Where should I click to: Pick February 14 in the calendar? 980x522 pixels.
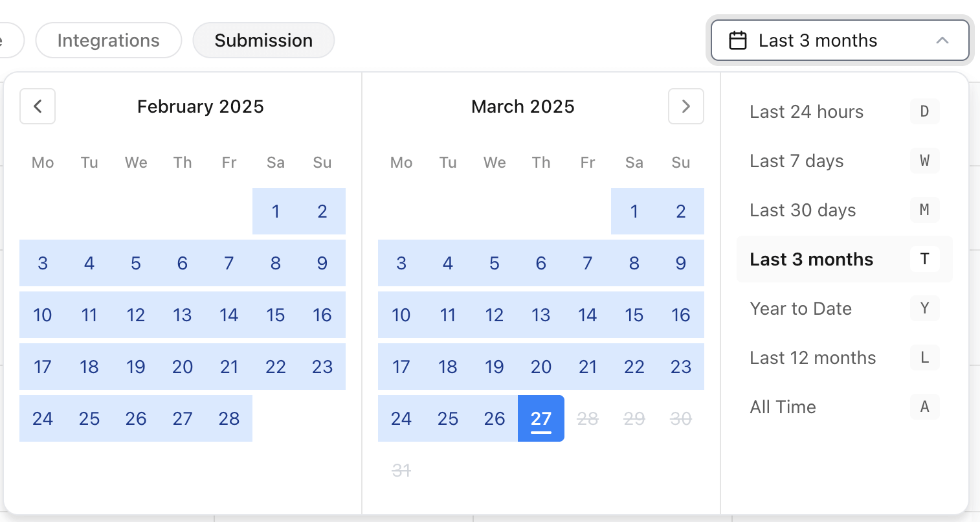[x=229, y=315]
